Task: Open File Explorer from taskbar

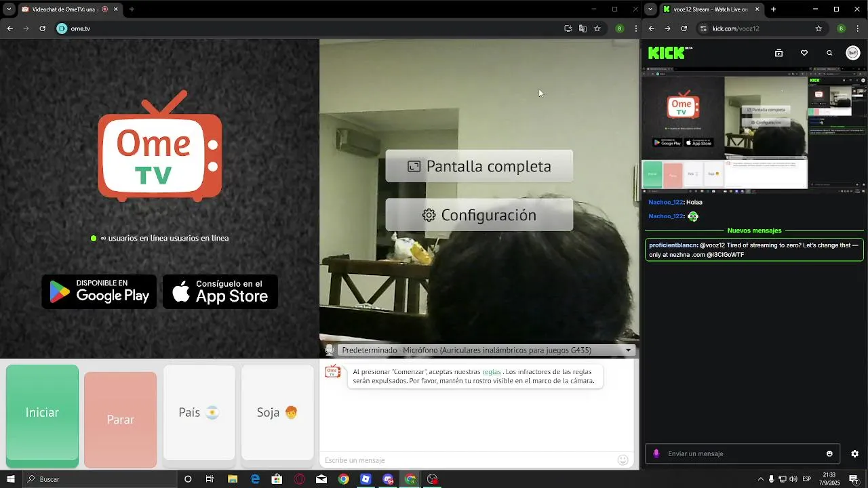Action: [232, 479]
